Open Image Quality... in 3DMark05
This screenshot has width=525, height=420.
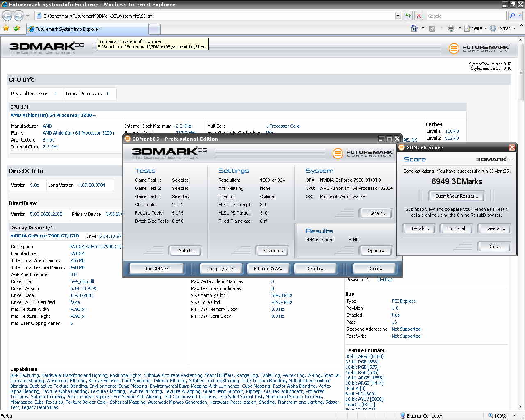click(222, 269)
